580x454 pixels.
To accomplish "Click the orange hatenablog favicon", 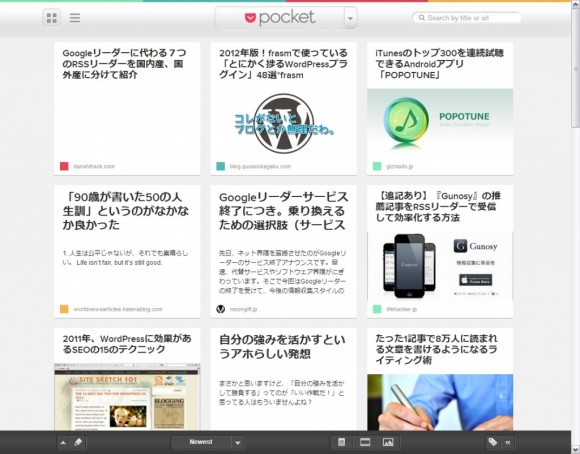I will coord(64,309).
